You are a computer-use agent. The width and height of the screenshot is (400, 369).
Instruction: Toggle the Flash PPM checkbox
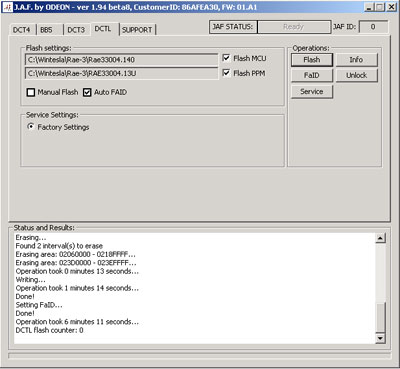tap(226, 73)
